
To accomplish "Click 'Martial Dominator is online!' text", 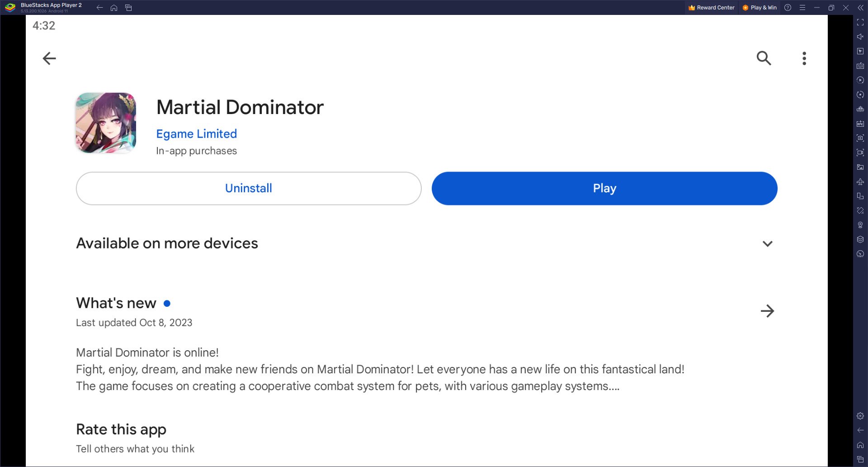I will (x=147, y=353).
